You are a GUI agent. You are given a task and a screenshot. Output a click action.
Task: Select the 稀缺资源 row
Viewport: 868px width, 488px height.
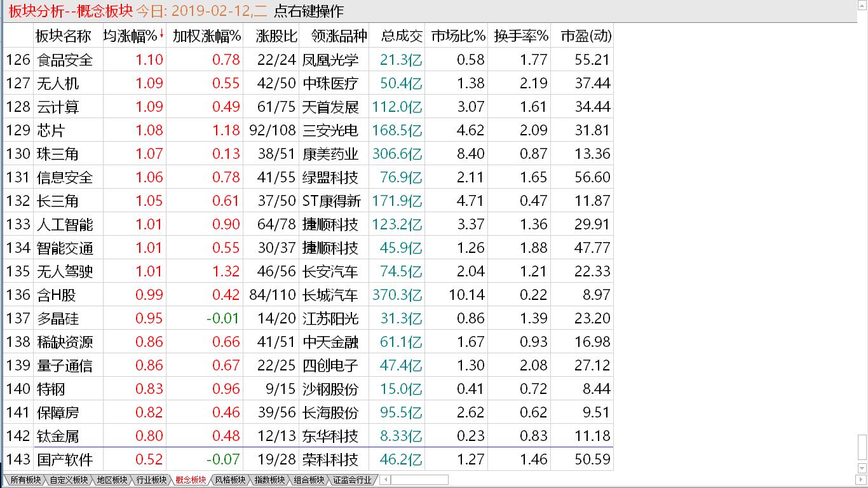tap(308, 342)
